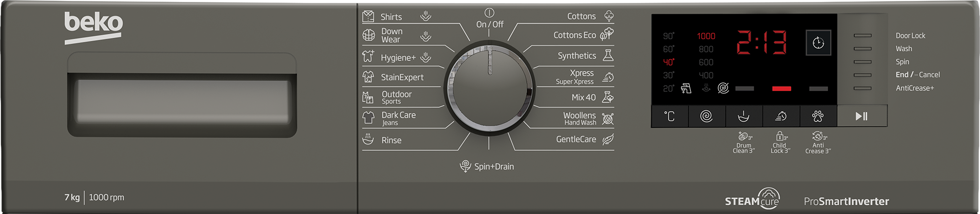Image resolution: width=980 pixels, height=214 pixels.
Task: Tap the spin speed spiral button
Action: click(707, 116)
